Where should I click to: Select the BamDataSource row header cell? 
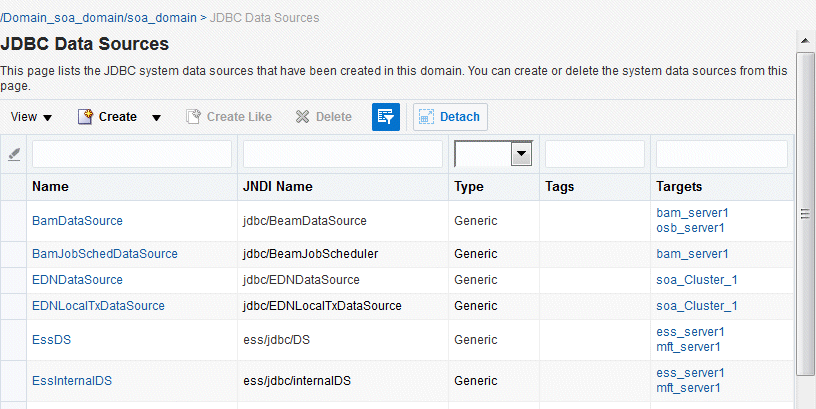click(x=14, y=221)
